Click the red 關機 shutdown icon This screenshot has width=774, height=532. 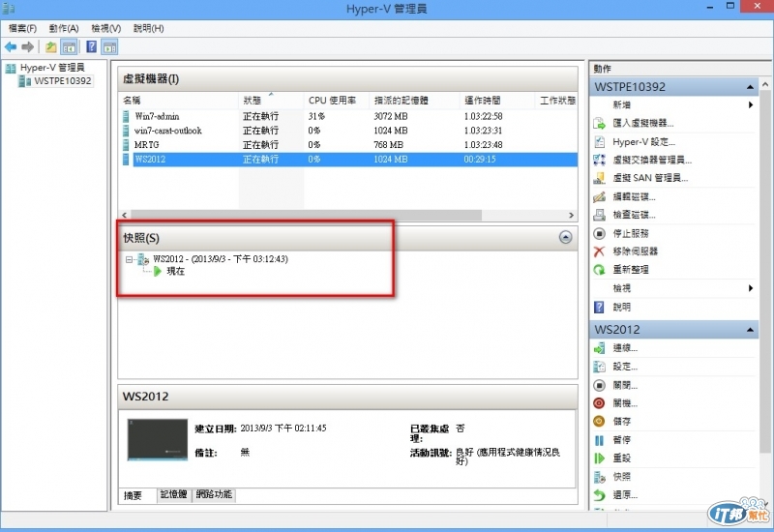(x=599, y=403)
